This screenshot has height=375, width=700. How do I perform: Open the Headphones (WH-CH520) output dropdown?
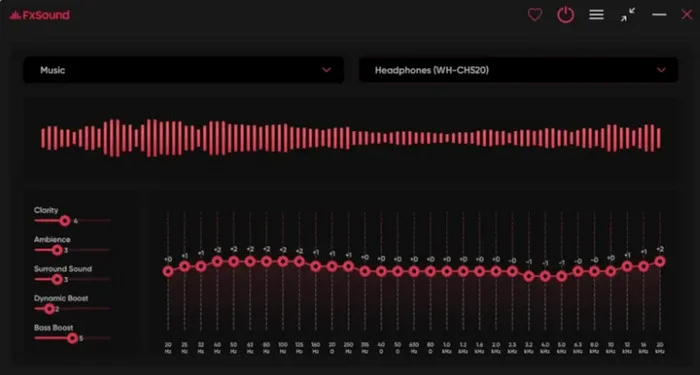pyautogui.click(x=518, y=70)
